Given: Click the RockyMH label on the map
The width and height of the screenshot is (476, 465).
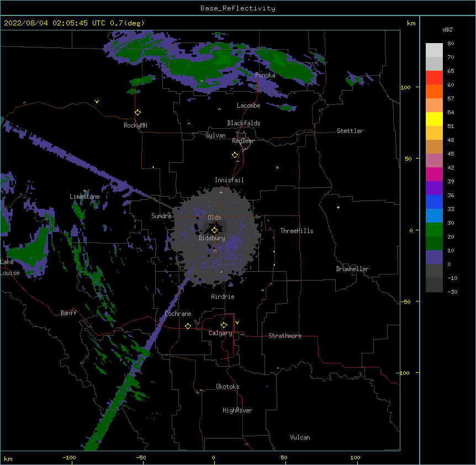Looking at the screenshot, I should pyautogui.click(x=135, y=125).
